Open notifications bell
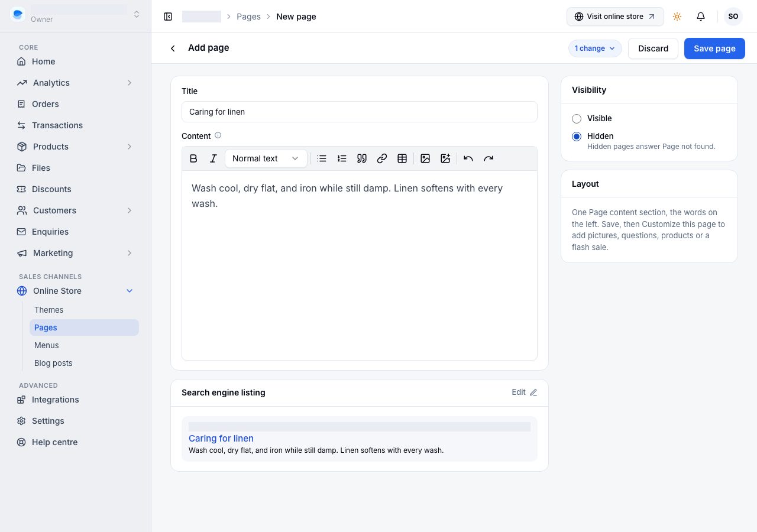 pyautogui.click(x=701, y=17)
